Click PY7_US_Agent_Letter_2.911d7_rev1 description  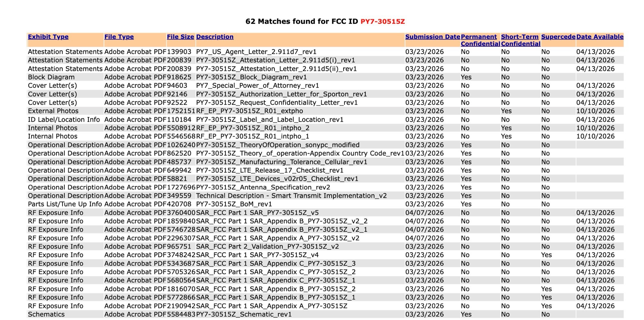click(256, 52)
